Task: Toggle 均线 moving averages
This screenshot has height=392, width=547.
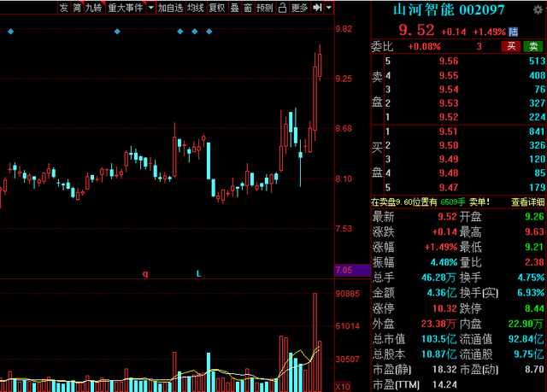Action: (196, 8)
